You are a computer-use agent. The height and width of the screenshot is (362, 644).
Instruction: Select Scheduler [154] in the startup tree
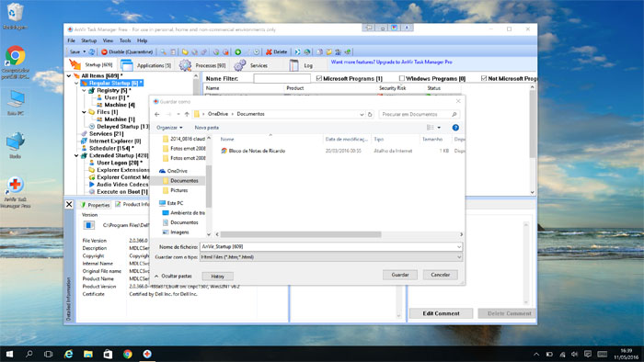tap(111, 148)
